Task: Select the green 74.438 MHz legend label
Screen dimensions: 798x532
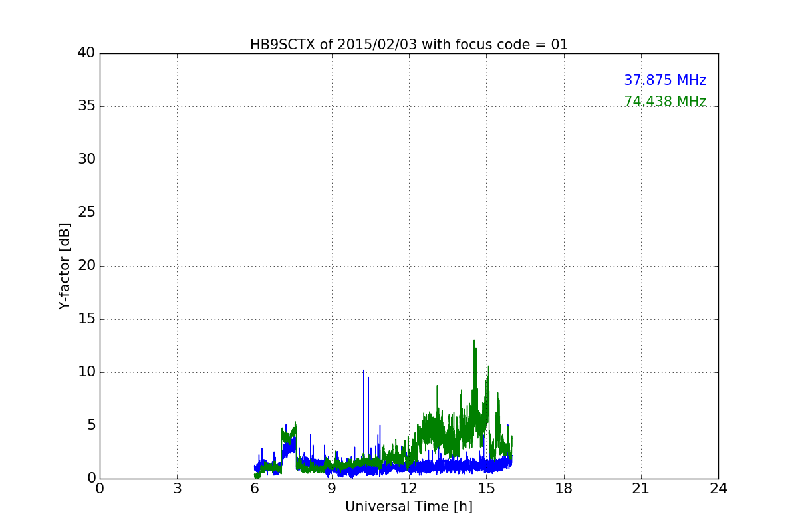Action: click(665, 102)
